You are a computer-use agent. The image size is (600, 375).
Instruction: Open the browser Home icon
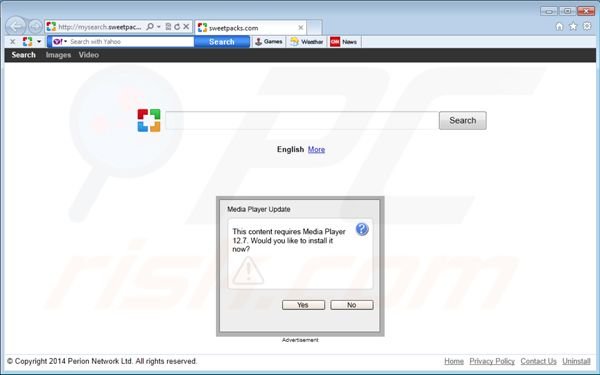(x=559, y=26)
